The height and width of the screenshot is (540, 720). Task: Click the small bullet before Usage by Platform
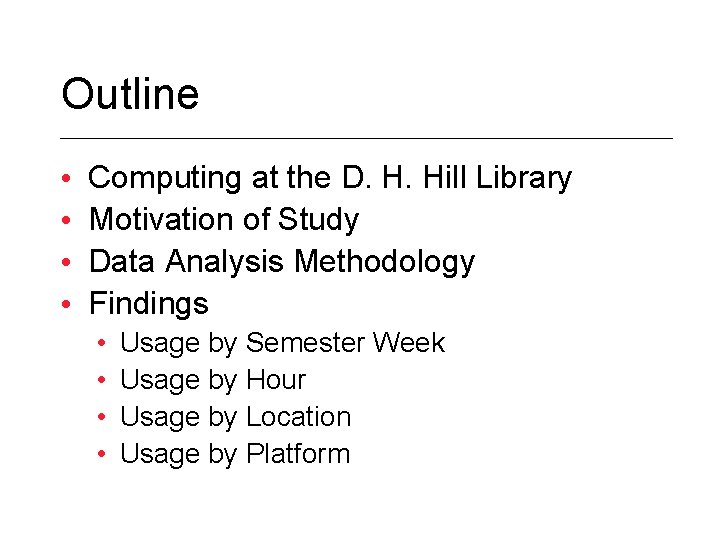pos(102,454)
